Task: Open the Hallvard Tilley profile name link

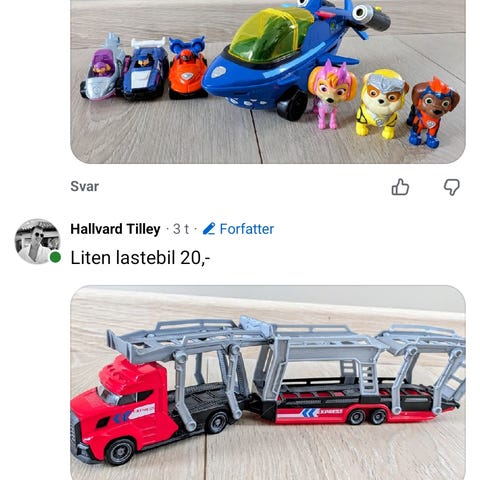Action: [x=115, y=229]
